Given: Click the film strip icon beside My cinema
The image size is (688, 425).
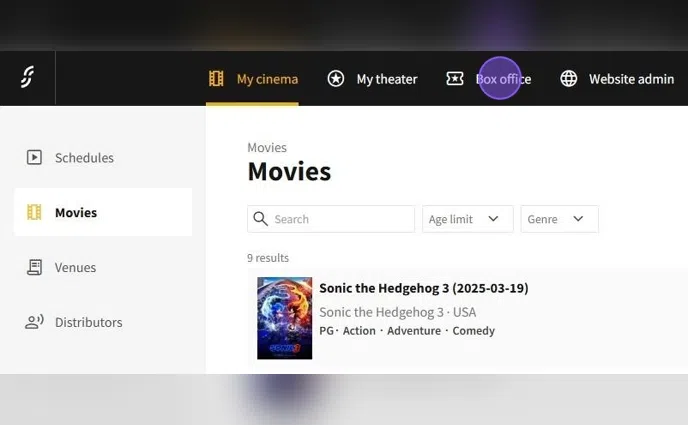Looking at the screenshot, I should (216, 79).
